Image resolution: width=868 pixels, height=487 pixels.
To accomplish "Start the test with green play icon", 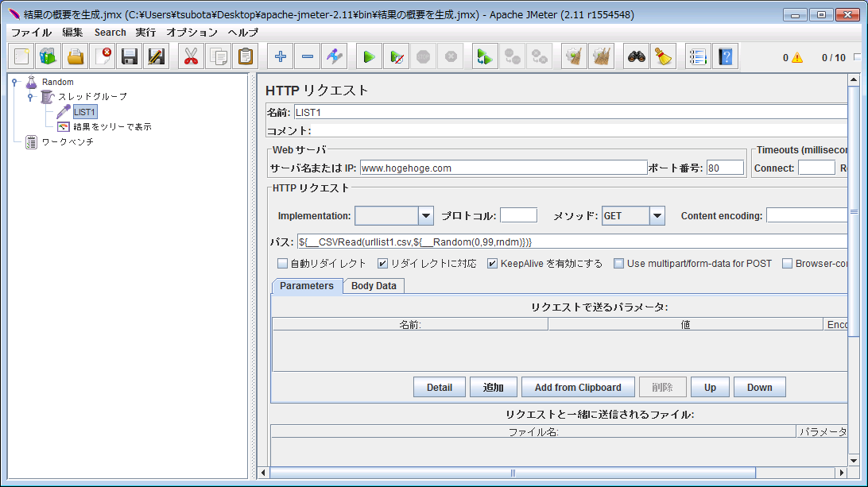I will coord(369,56).
